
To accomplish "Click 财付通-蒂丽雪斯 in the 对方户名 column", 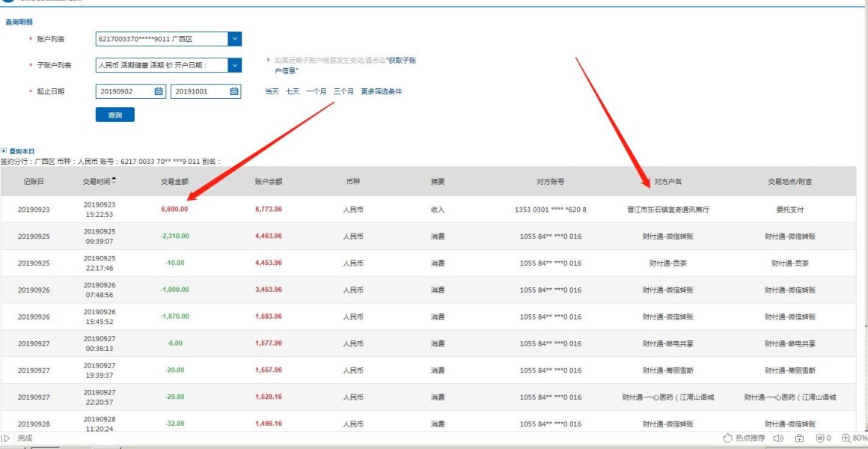I will click(x=667, y=370).
